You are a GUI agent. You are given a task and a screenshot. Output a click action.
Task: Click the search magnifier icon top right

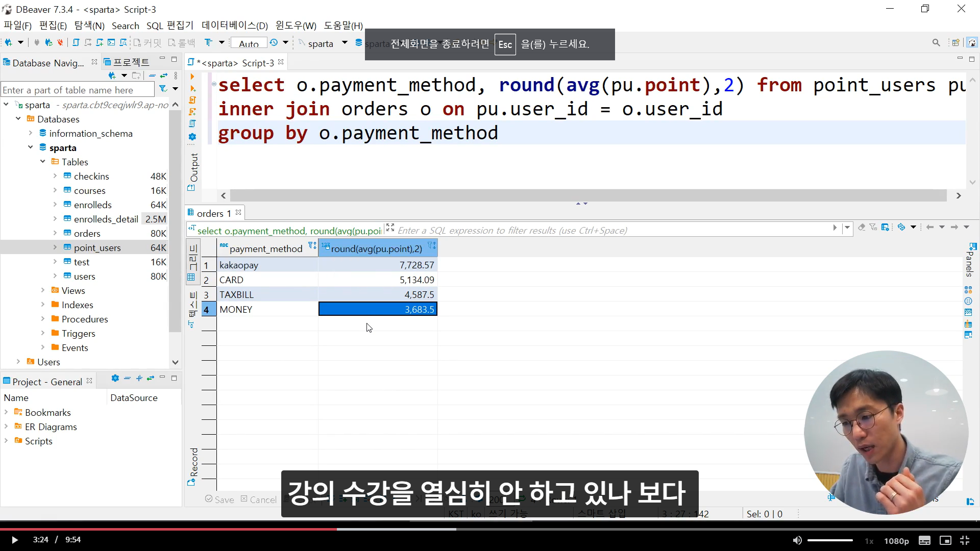(936, 43)
